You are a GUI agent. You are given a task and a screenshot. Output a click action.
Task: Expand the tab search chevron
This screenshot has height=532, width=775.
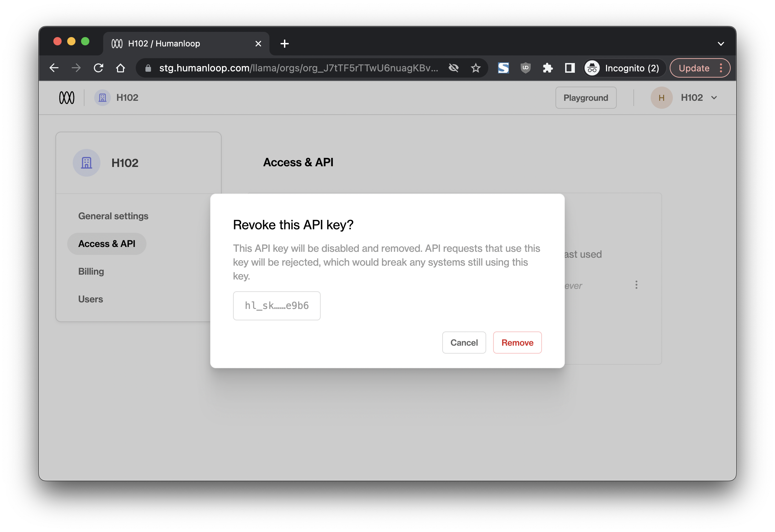pos(721,44)
